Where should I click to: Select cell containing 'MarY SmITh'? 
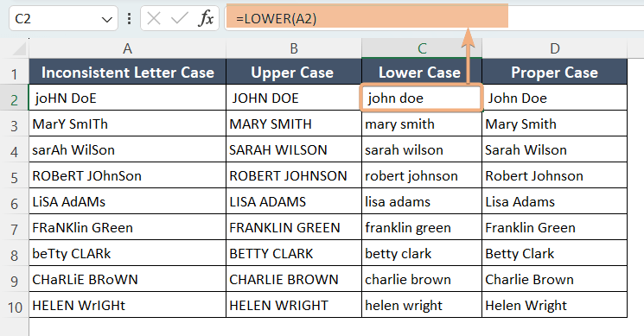tap(127, 124)
